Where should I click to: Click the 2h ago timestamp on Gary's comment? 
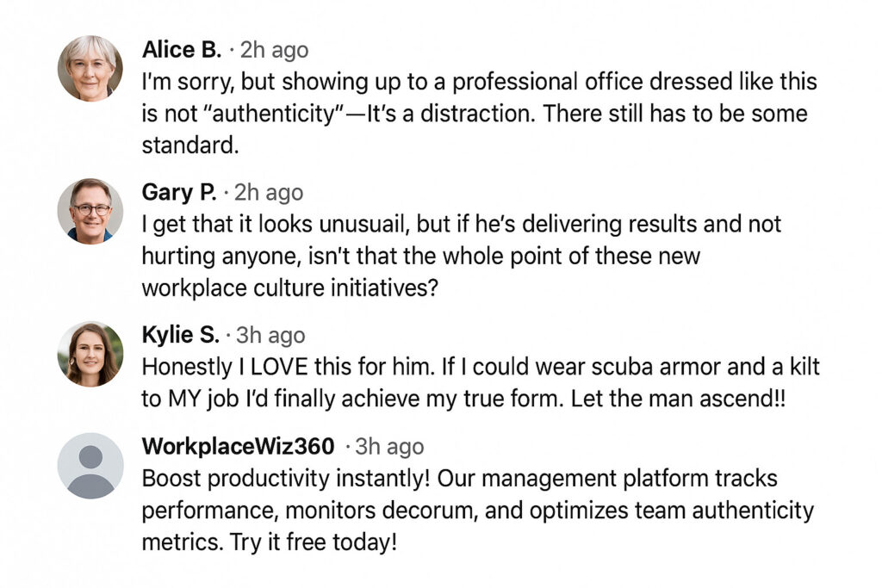pos(269,193)
